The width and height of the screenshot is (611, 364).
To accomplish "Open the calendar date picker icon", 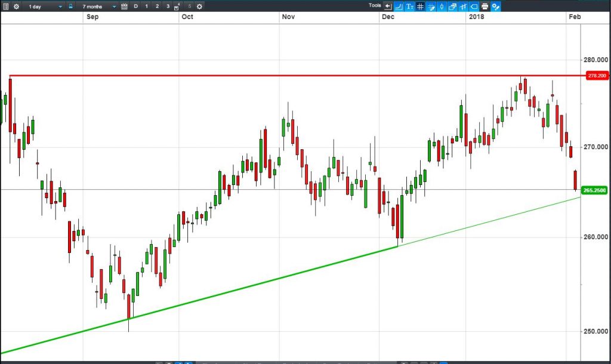I will (124, 6).
